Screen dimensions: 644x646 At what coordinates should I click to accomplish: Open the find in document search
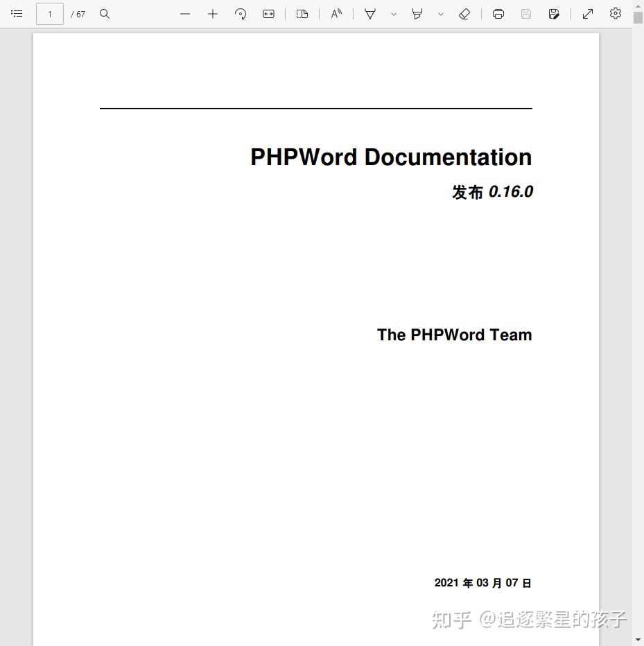[x=105, y=14]
